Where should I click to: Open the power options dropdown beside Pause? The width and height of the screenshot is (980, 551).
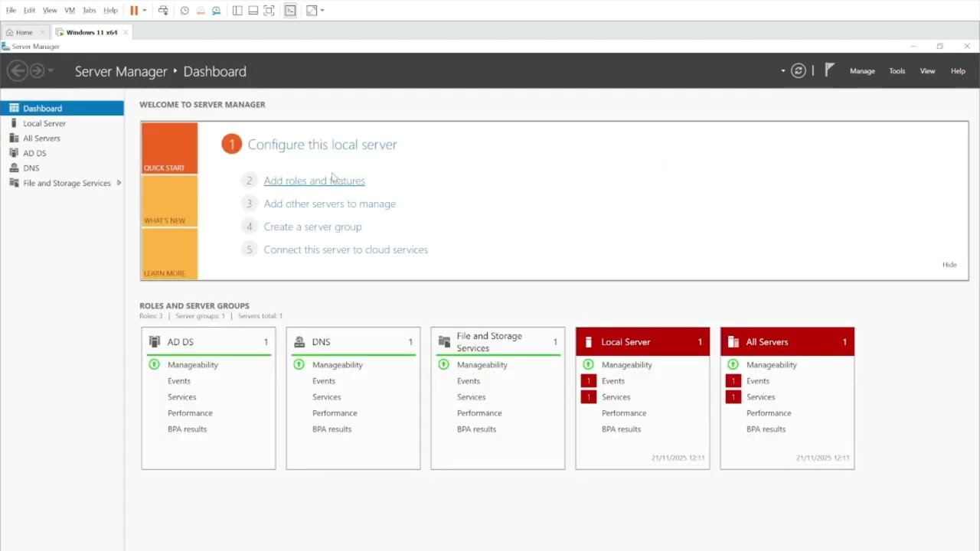(x=145, y=11)
